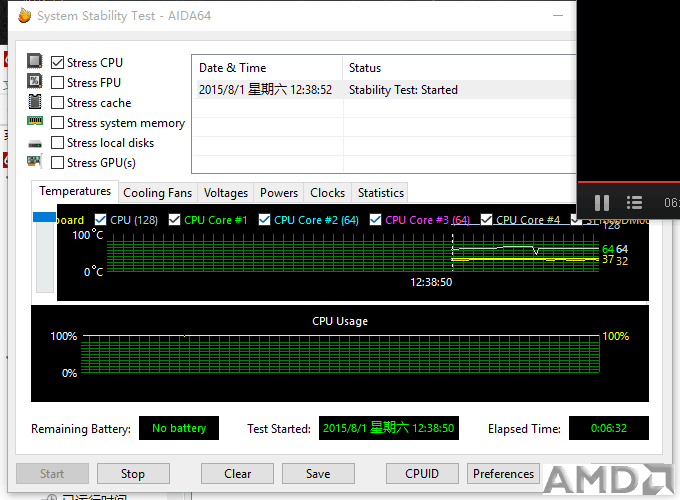The width and height of the screenshot is (680, 500).
Task: Click the graphics card icon beside Stress GPU(s)
Action: 35,161
